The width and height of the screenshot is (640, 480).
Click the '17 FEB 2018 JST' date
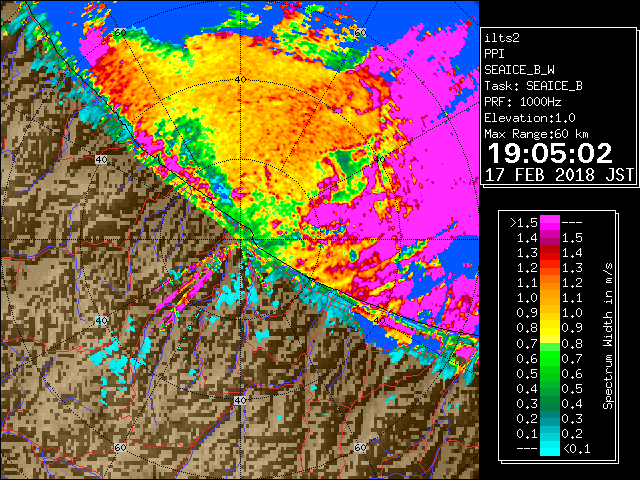[x=559, y=175]
